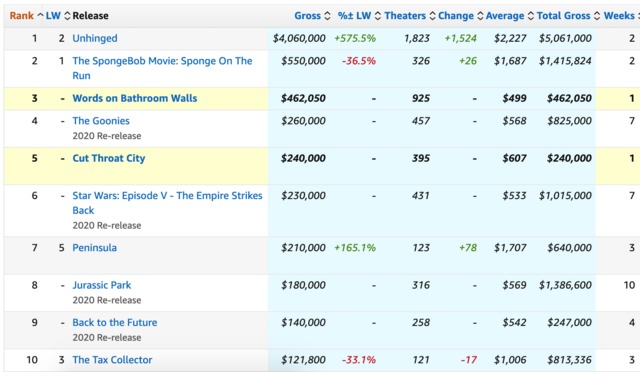Sort by the Theaters column header
Viewport: 640px width, 372px height.
coord(405,16)
